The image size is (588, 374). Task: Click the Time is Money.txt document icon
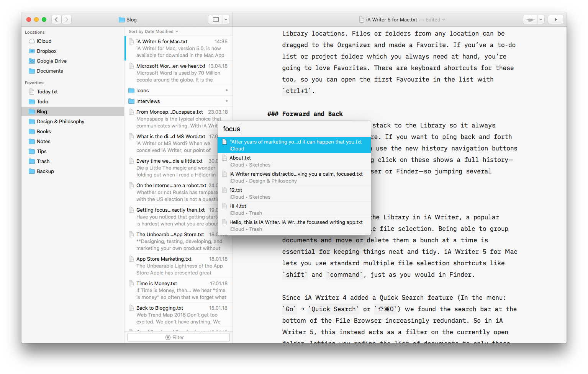[131, 283]
